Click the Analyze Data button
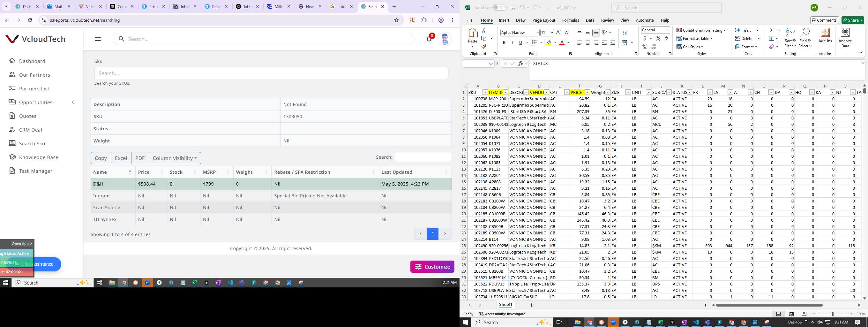Image resolution: width=868 pixels, height=327 pixels. [x=845, y=38]
